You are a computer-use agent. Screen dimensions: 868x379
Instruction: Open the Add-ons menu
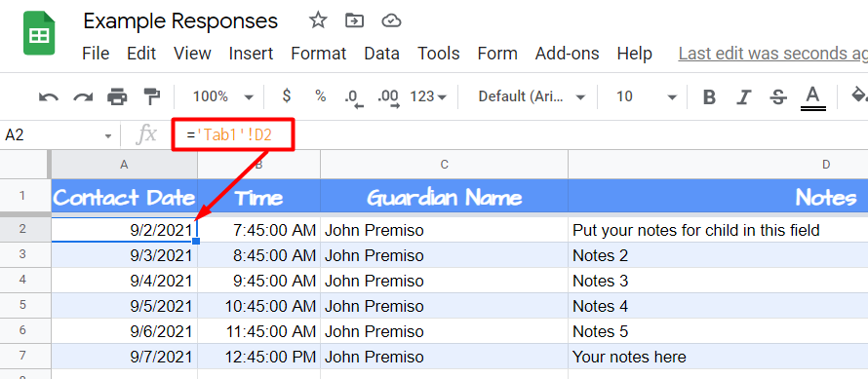pyautogui.click(x=567, y=54)
